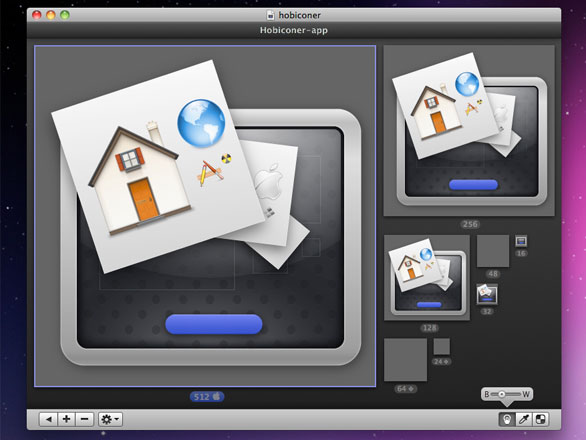Image resolution: width=586 pixels, height=440 pixels.
Task: Select the 512 size icon preview
Action: 205,216
